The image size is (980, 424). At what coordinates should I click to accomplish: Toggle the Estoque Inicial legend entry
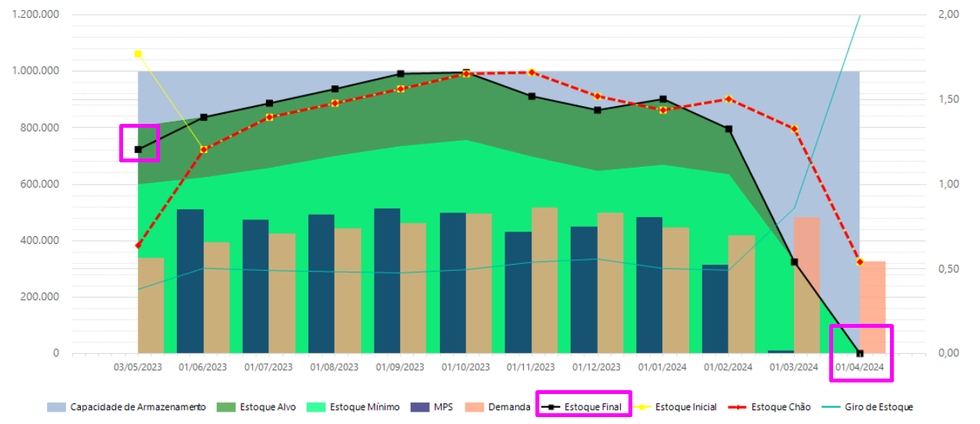point(674,407)
